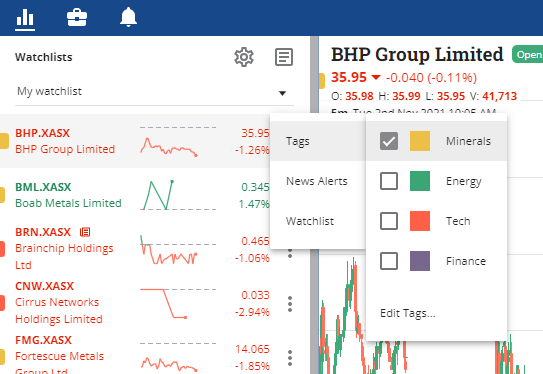Select Watchlist in the context menu
This screenshot has height=374, width=543.
tap(318, 221)
